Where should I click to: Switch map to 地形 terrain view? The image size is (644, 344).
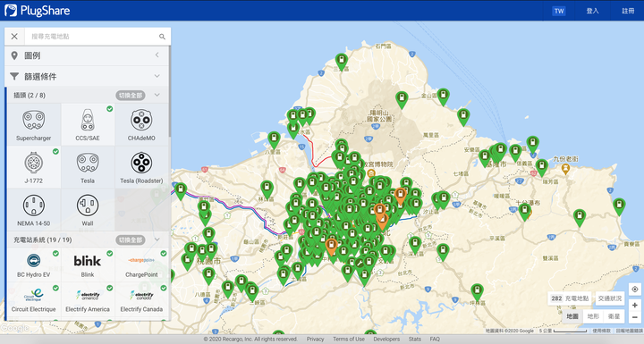[x=593, y=316]
